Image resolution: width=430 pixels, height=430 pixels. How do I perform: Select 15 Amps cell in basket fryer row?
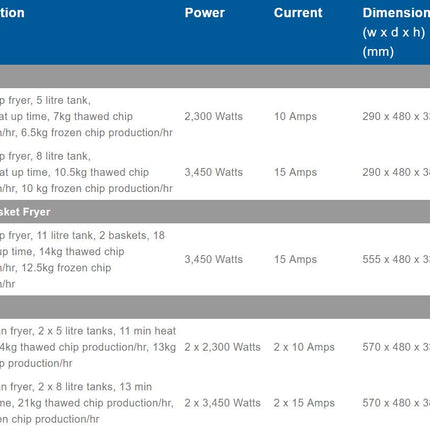pos(295,259)
